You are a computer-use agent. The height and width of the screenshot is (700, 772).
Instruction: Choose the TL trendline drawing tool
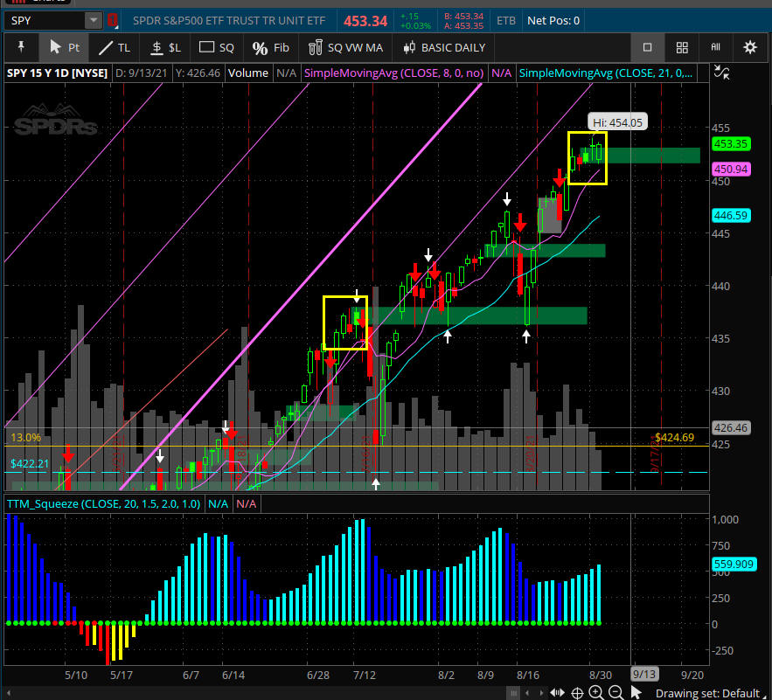point(115,47)
